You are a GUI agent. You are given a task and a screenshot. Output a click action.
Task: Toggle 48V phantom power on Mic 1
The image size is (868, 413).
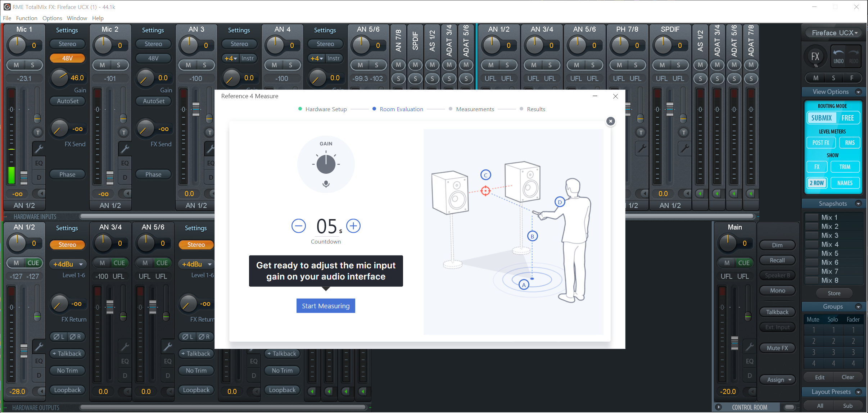[x=67, y=58]
